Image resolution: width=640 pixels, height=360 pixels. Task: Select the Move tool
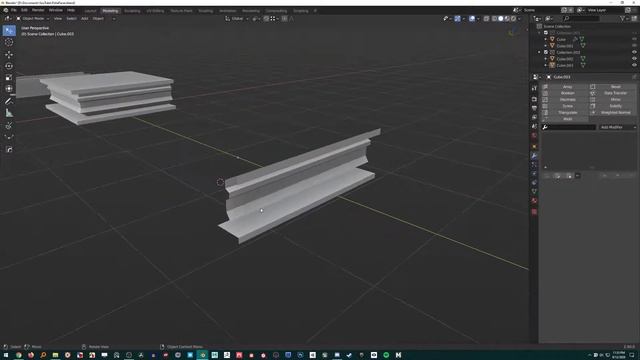(9, 54)
